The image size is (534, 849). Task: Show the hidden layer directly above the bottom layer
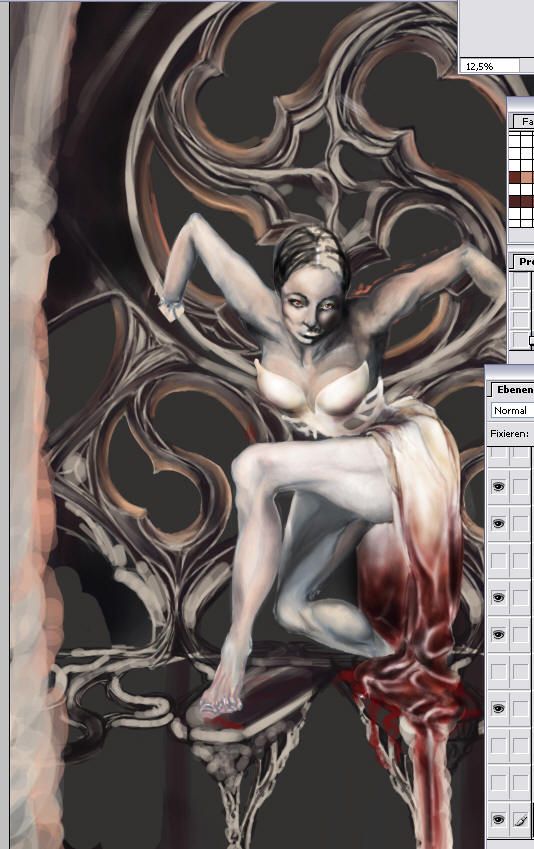[498, 782]
